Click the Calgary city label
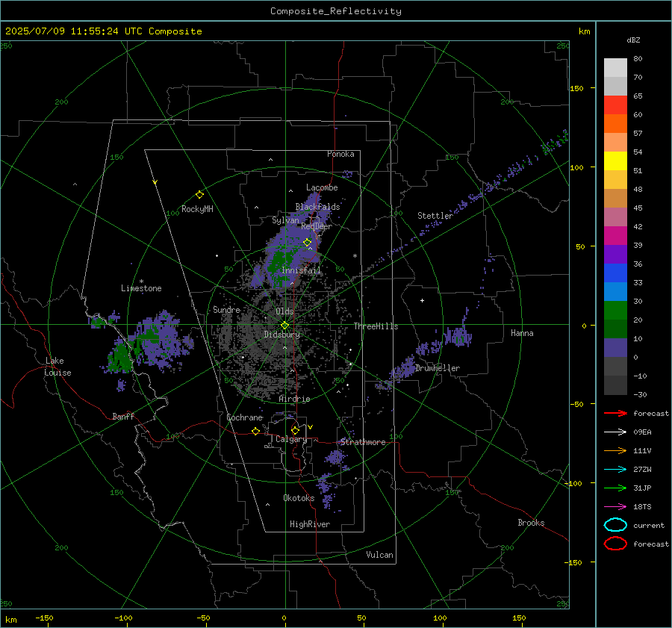This screenshot has height=628, width=672. 291,439
